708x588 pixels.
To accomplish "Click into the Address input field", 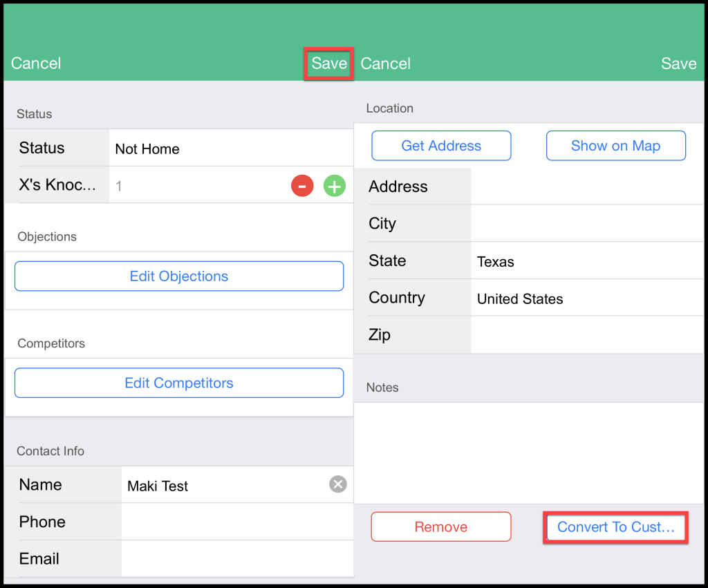I will tap(586, 187).
